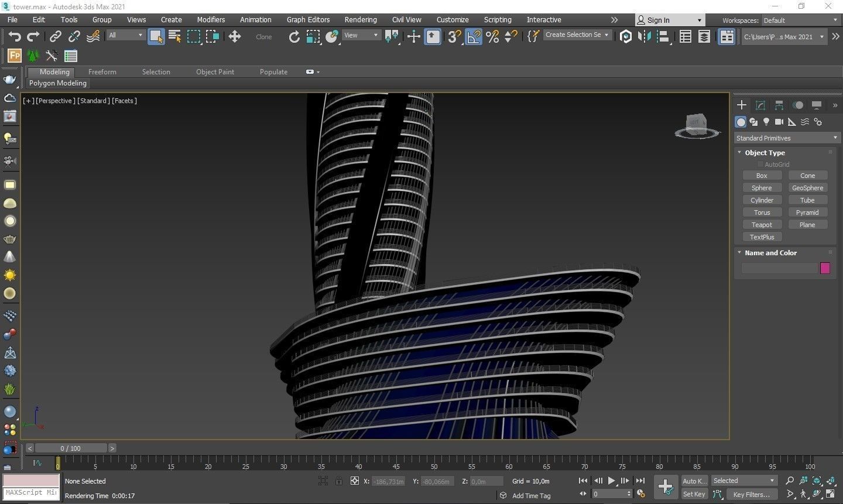Open the Modify panel tab icon
843x504 pixels.
760,105
